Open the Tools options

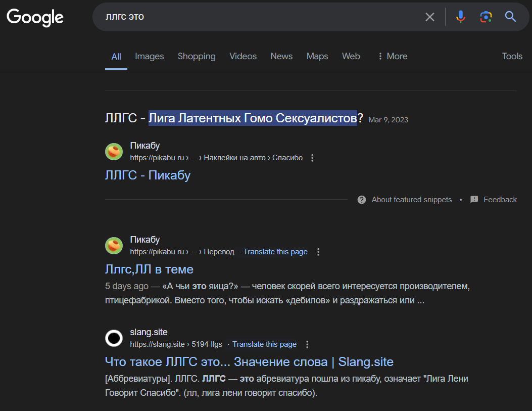tap(512, 56)
